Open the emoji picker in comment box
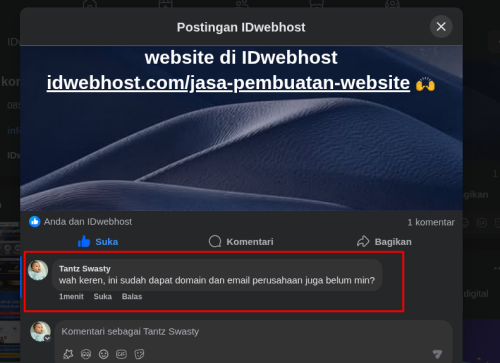 pyautogui.click(x=104, y=354)
